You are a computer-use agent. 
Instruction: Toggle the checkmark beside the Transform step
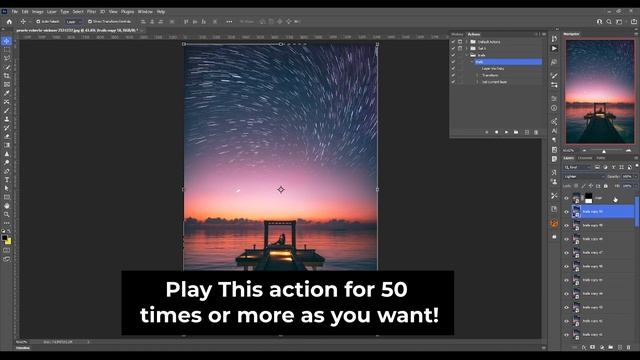[x=453, y=75]
